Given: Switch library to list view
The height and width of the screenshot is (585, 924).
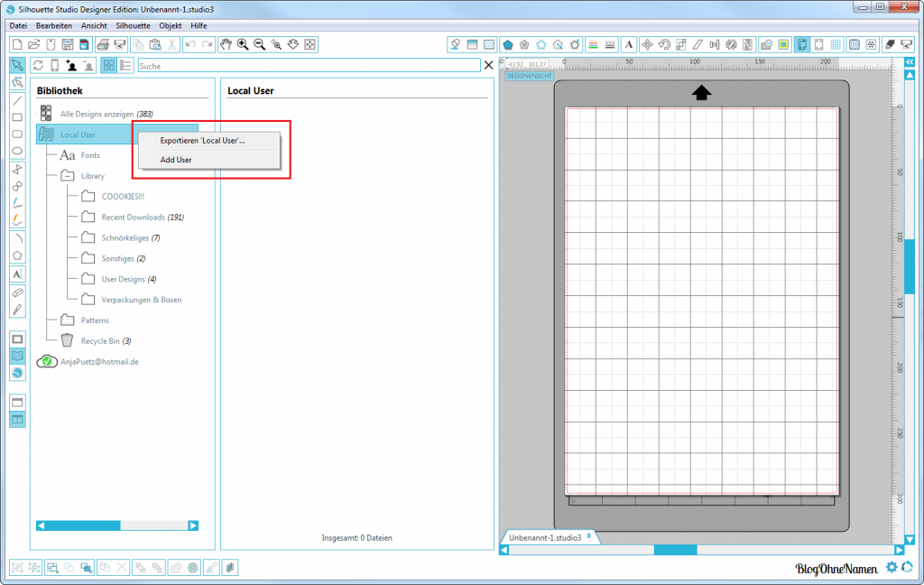Looking at the screenshot, I should tap(125, 65).
